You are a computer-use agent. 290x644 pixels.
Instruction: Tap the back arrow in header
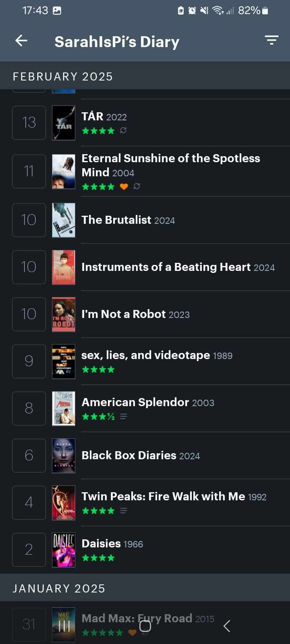coord(21,41)
